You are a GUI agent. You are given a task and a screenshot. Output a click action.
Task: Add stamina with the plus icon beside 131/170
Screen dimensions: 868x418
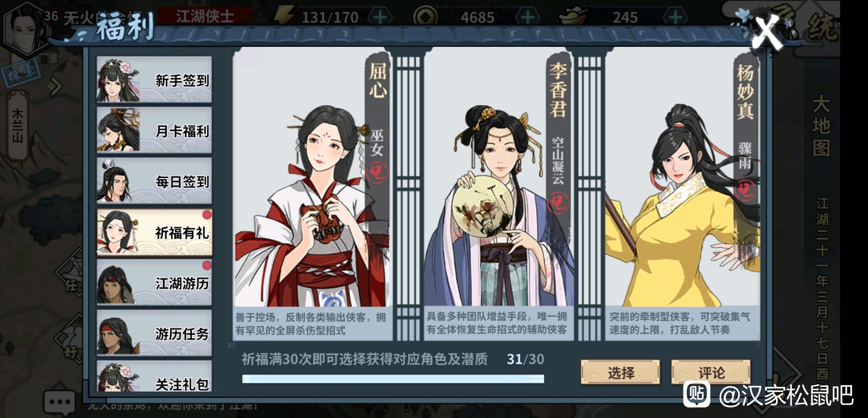click(x=380, y=17)
